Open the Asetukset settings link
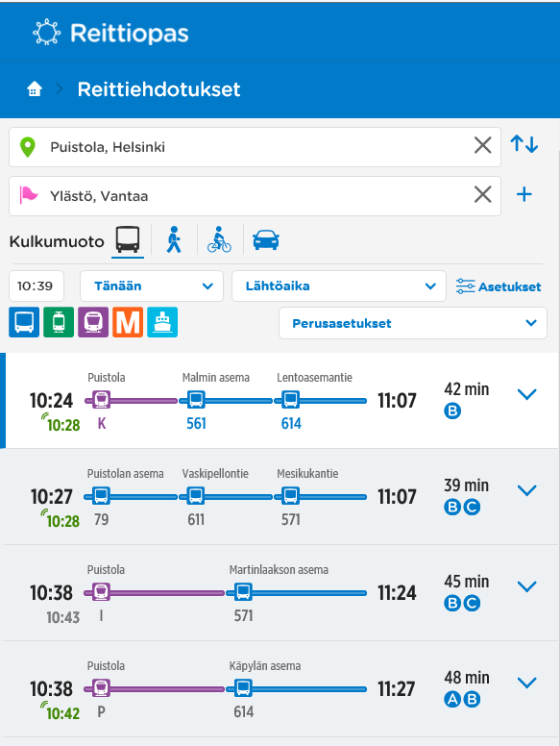 (499, 286)
